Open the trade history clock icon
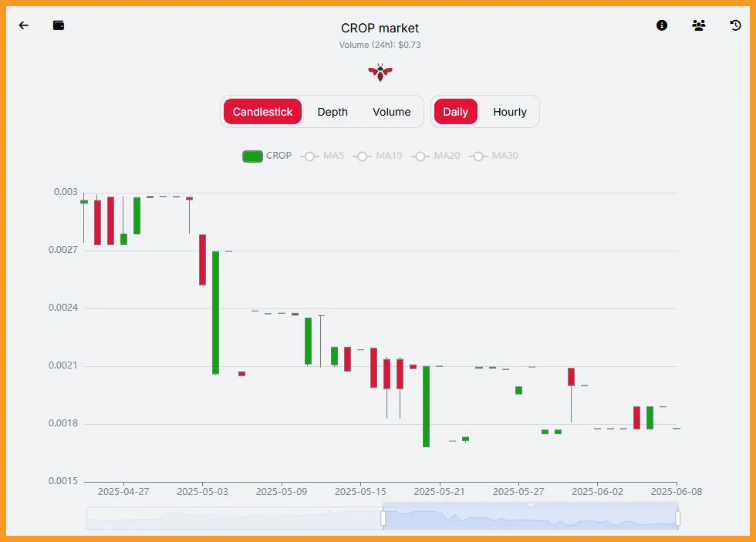 point(735,25)
